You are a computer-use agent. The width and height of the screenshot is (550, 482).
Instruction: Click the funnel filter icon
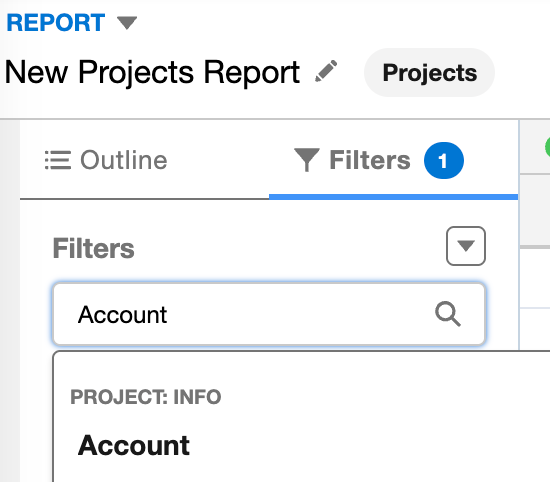coord(307,160)
